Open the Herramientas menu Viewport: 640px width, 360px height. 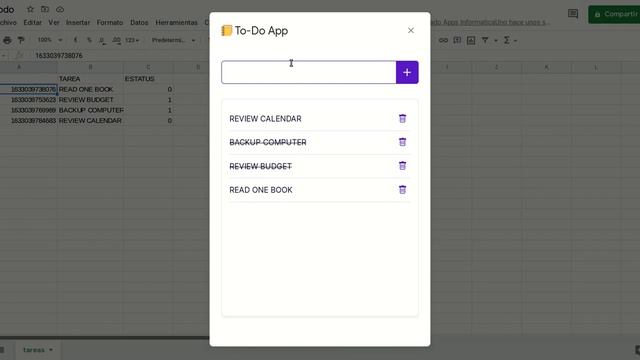(176, 22)
